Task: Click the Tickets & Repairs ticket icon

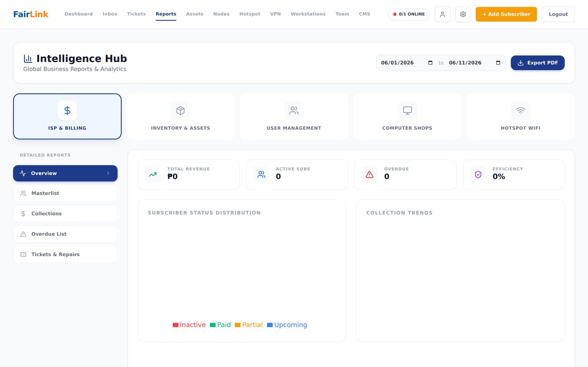Action: 23,254
